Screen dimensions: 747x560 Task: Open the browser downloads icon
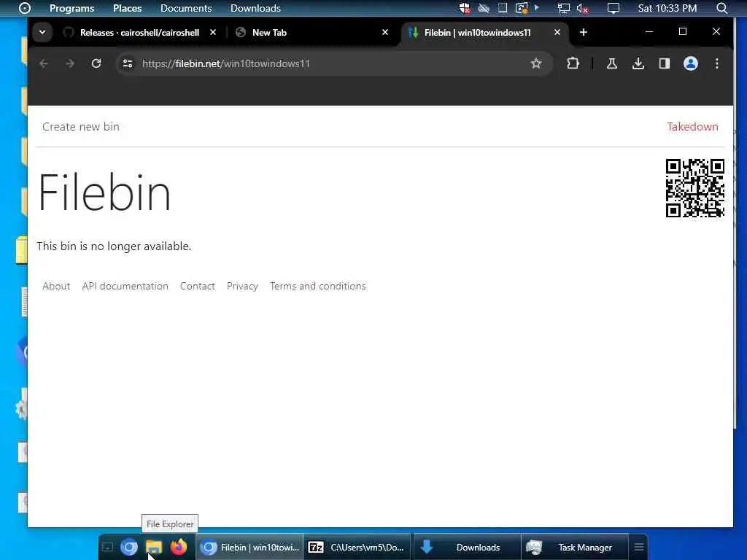638,63
